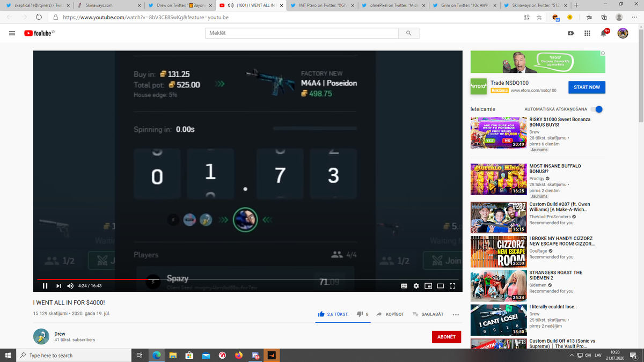This screenshot has height=362, width=644.
Task: Open YouTube account avatar menu
Action: point(623,33)
